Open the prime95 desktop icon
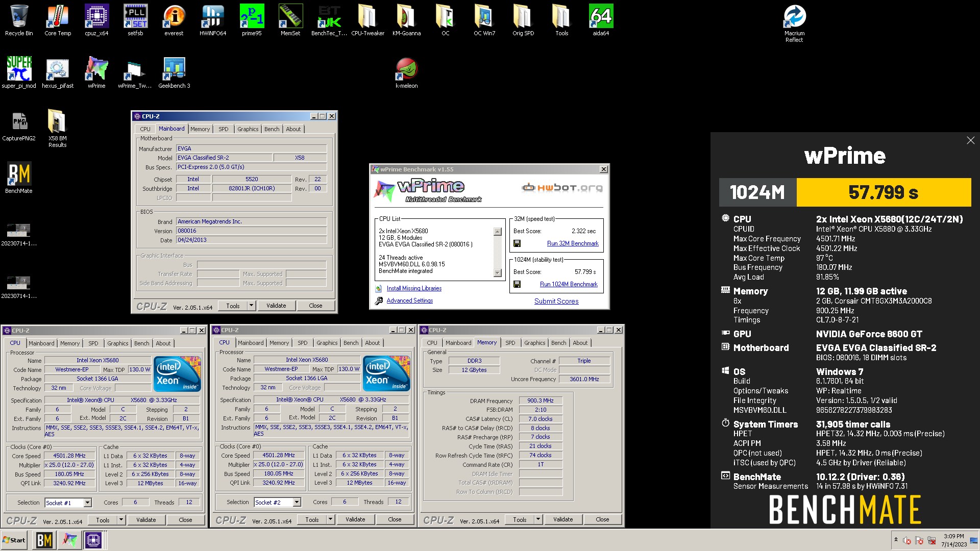Viewport: 980px width, 551px height. pyautogui.click(x=252, y=20)
